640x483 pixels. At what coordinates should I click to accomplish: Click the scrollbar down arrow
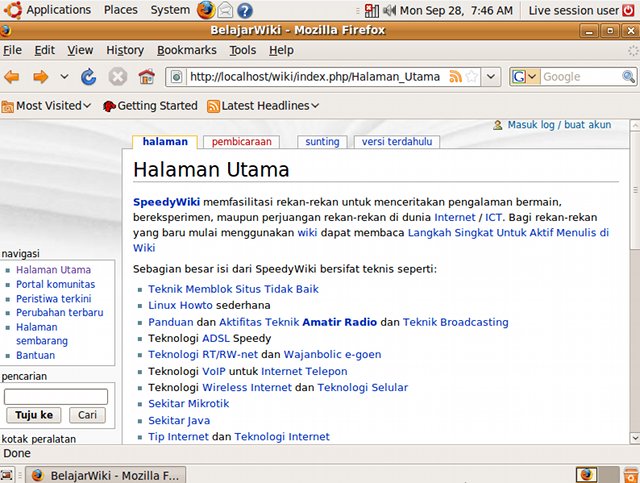[x=635, y=438]
